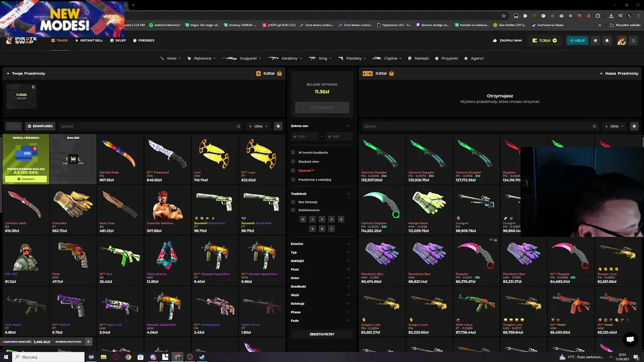The width and height of the screenshot is (644, 362).
Task: Collapse the Tradelock filter section
Action: click(348, 194)
